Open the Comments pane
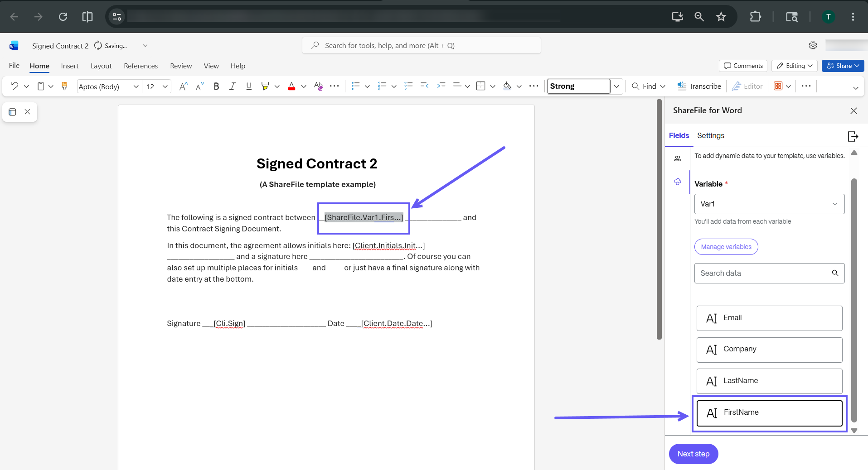868x470 pixels. pyautogui.click(x=743, y=66)
